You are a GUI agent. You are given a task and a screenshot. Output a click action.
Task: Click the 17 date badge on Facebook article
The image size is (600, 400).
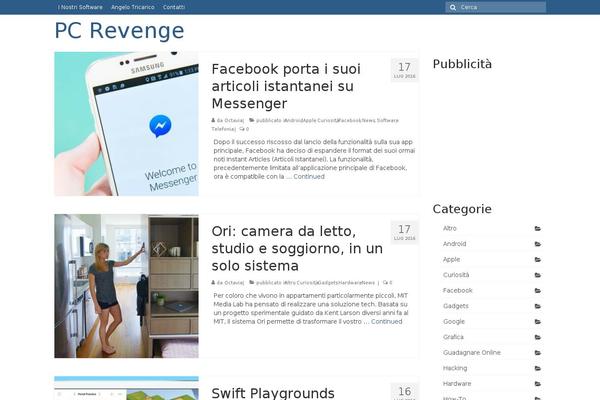click(404, 70)
